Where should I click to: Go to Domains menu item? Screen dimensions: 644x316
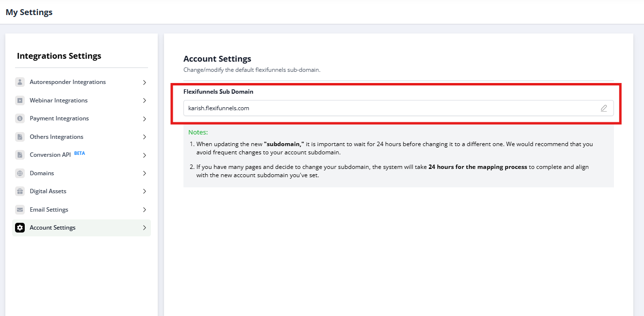pyautogui.click(x=82, y=173)
